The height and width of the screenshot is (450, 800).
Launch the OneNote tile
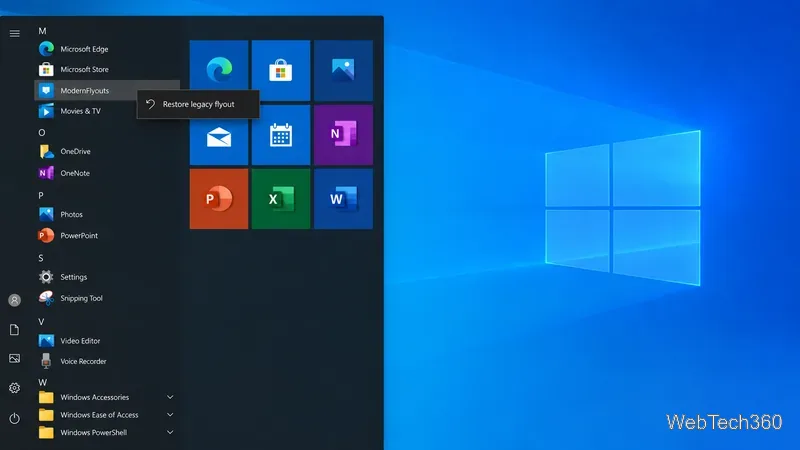click(x=343, y=135)
